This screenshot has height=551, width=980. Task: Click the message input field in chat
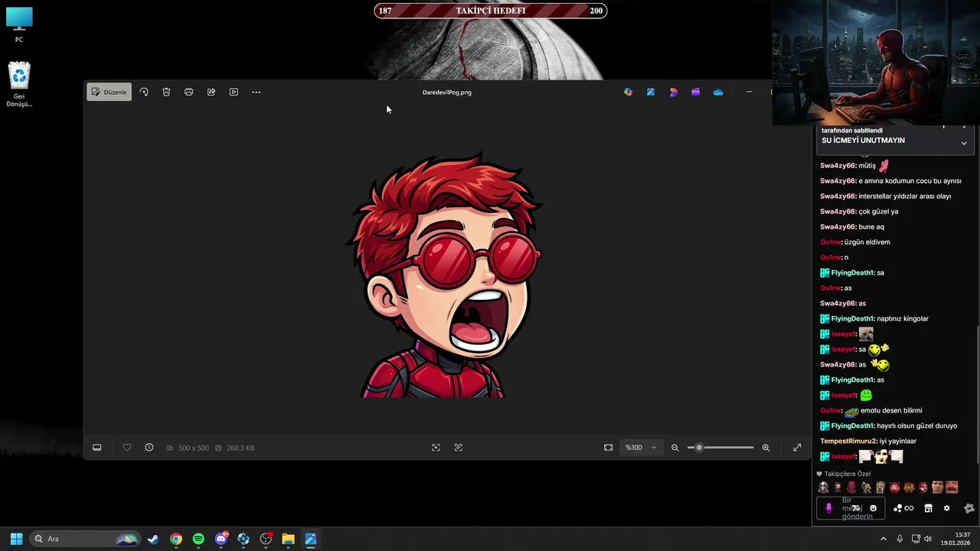pyautogui.click(x=850, y=508)
